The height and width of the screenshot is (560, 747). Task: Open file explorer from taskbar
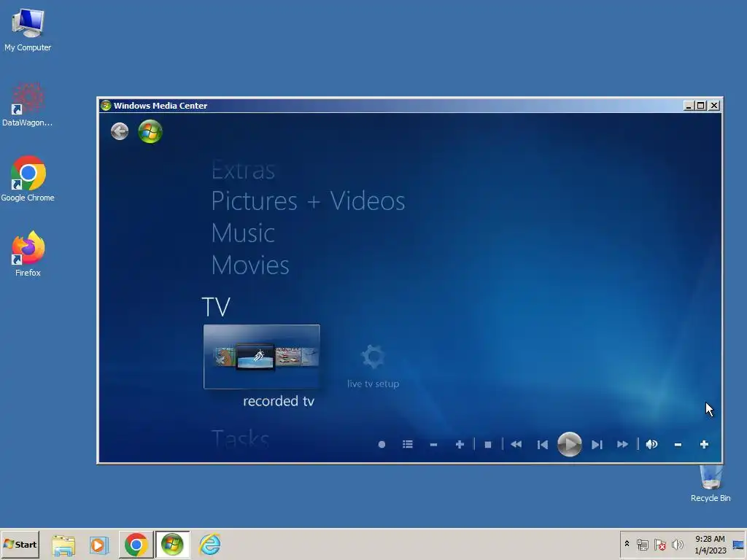(x=63, y=545)
